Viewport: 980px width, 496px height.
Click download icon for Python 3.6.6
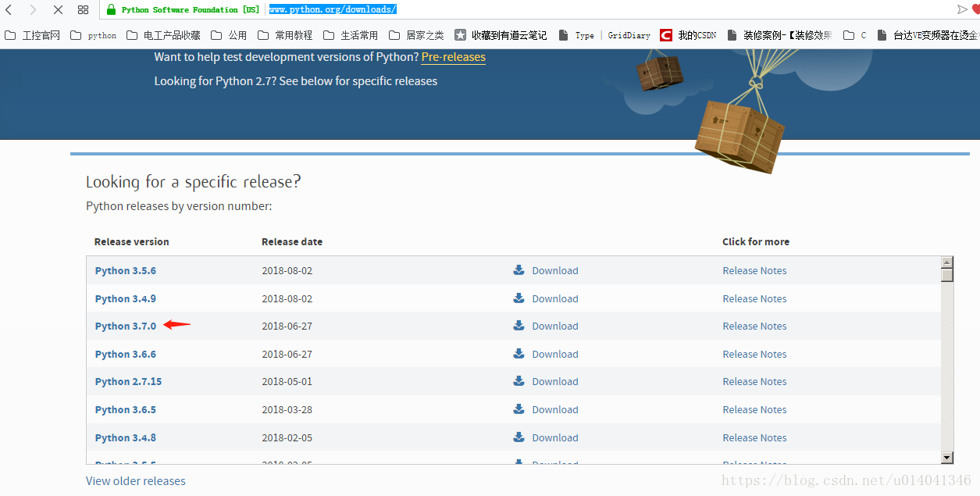click(519, 354)
